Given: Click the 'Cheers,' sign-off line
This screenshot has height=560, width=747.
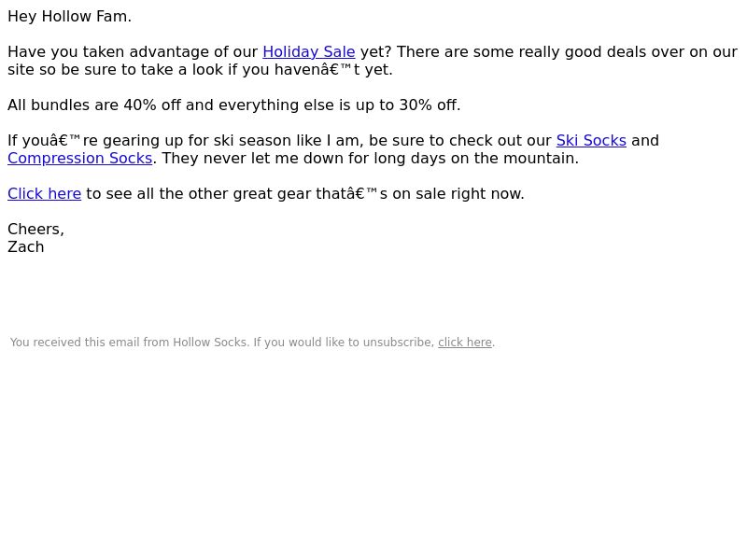Looking at the screenshot, I should pos(35,230).
